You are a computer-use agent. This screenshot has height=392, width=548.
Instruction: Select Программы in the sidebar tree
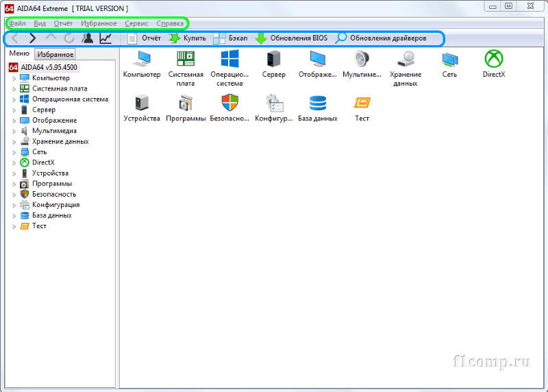click(x=52, y=184)
